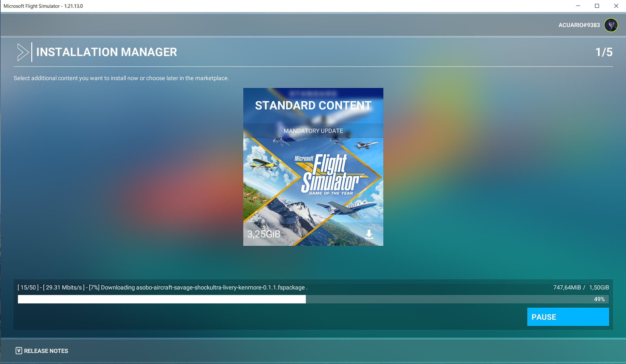Click the 747,64MiB / 1,50GiB download size readout
This screenshot has width=626, height=364.
[x=581, y=287]
